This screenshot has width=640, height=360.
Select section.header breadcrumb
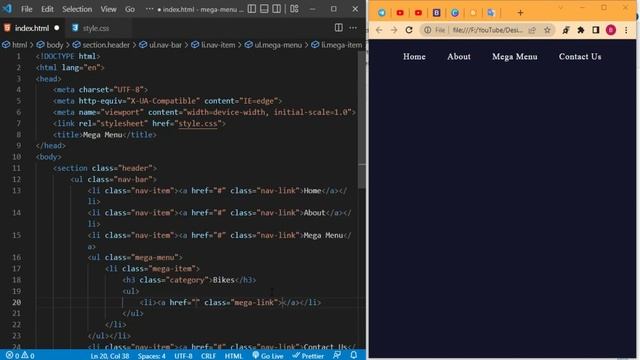[106, 45]
